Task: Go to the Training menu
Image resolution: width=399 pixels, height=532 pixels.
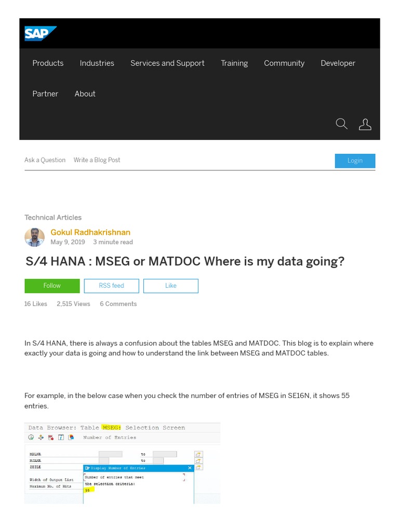Action: point(234,63)
